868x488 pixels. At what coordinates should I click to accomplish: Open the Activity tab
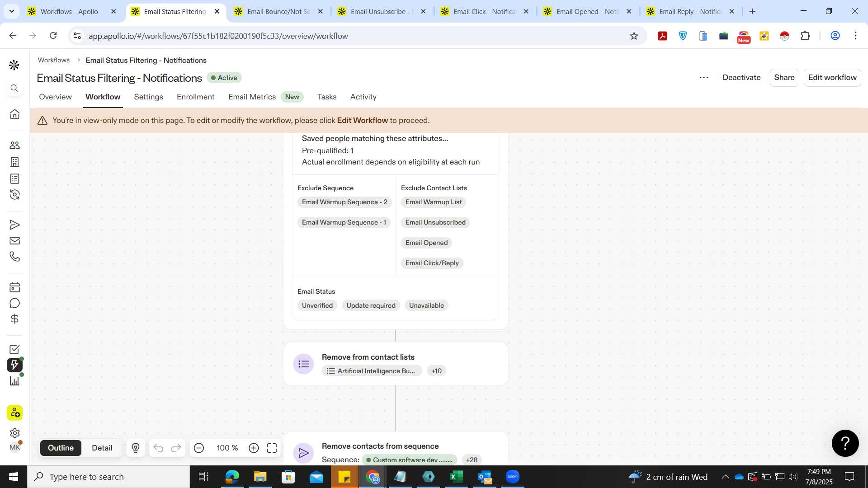click(363, 97)
